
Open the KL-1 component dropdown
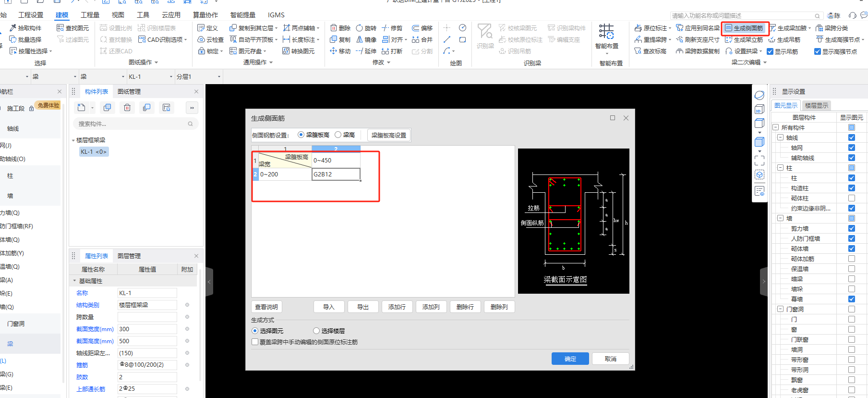point(171,76)
